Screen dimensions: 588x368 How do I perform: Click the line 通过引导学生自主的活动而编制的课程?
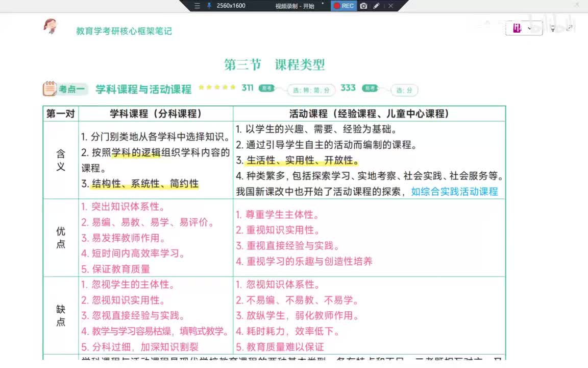(326, 145)
